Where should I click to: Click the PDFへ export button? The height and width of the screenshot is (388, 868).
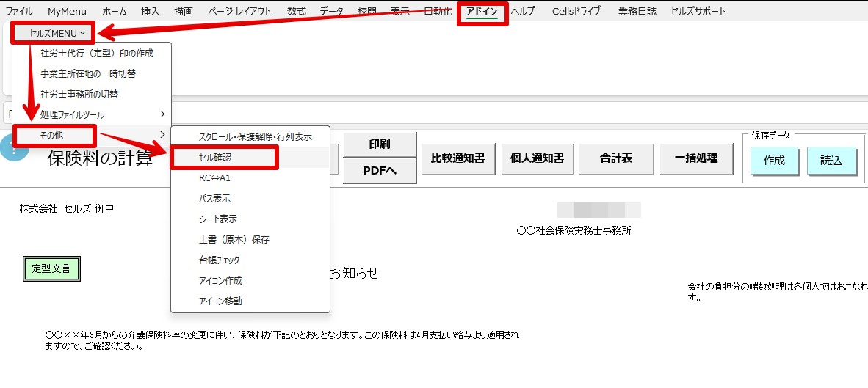(x=380, y=172)
